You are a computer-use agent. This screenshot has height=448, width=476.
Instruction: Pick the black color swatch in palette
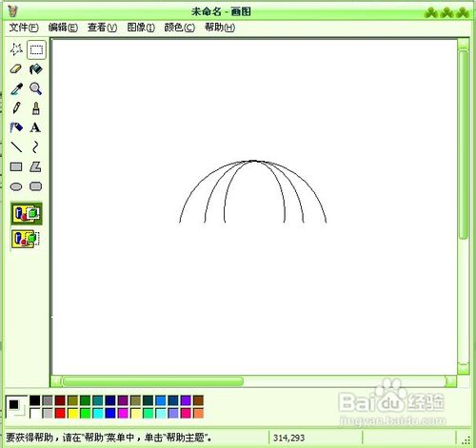pyautogui.click(x=35, y=400)
